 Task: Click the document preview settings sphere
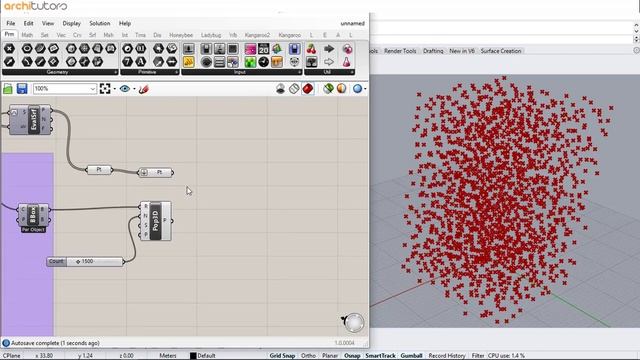[342, 89]
